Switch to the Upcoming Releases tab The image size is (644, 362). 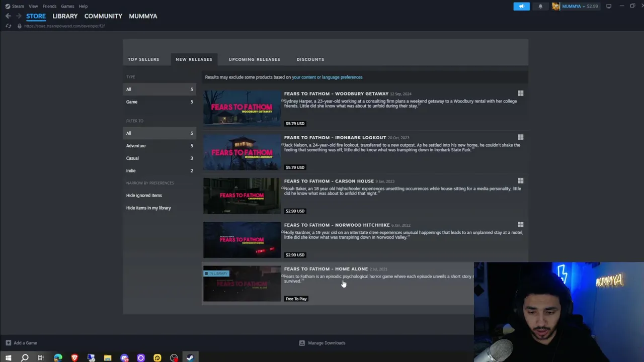(x=254, y=59)
